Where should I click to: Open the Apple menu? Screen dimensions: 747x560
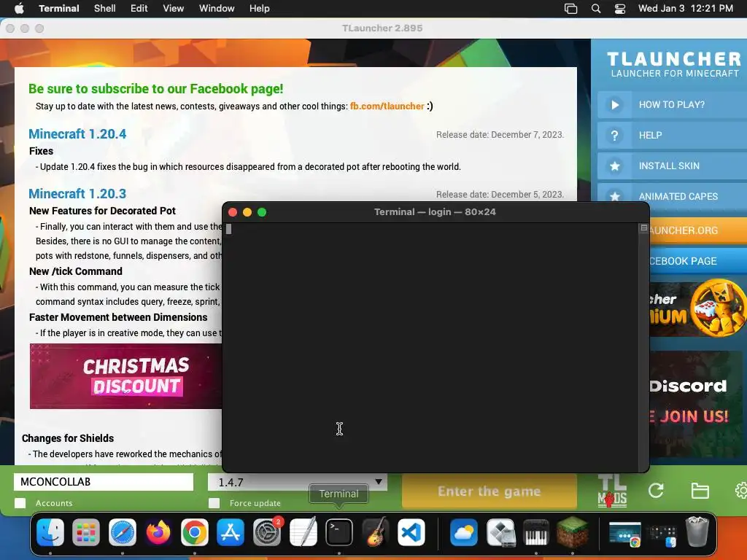(x=20, y=8)
